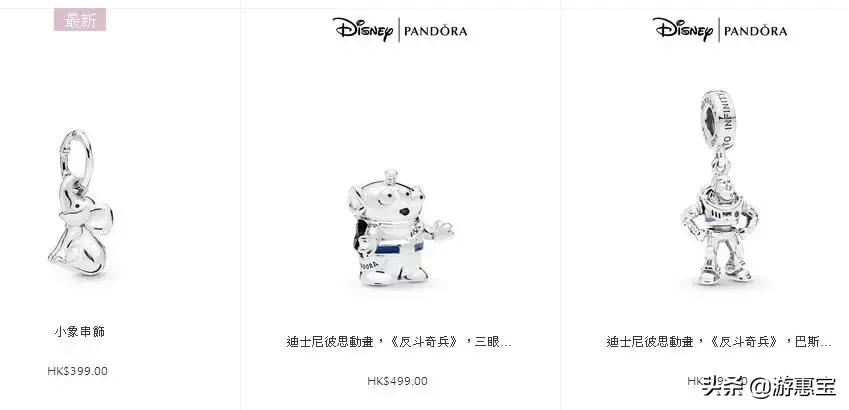Viewport: 849px width, 410px height.
Task: Click the PANDORA logo above the Buzz charm
Action: click(x=756, y=31)
